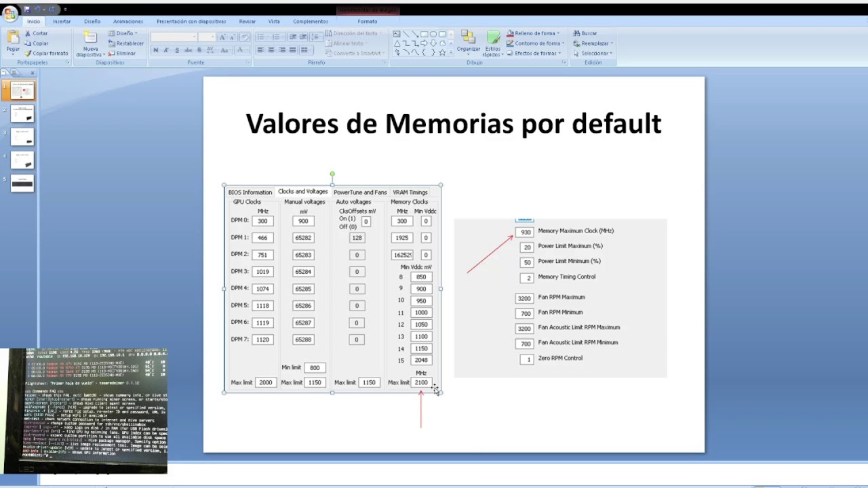This screenshot has height=488, width=868.
Task: Increase the list indent level
Action: pyautogui.click(x=303, y=37)
